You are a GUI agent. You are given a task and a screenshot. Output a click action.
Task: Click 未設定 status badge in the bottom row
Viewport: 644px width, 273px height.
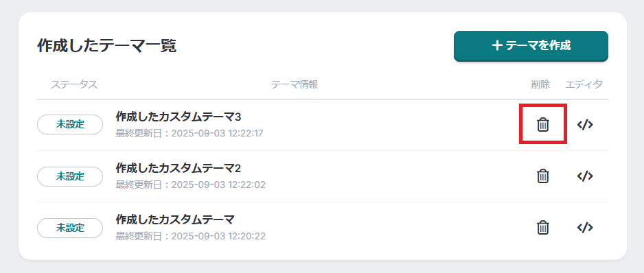coord(70,228)
